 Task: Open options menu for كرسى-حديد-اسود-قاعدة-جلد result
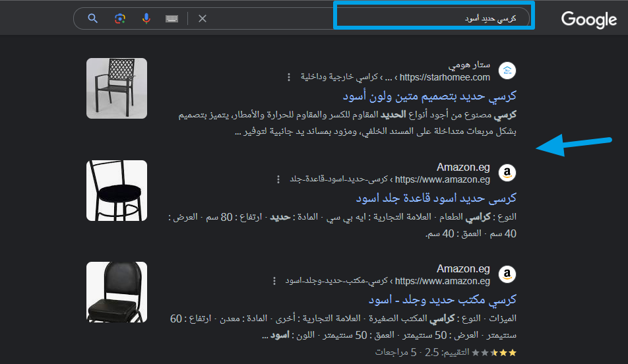coord(278,179)
